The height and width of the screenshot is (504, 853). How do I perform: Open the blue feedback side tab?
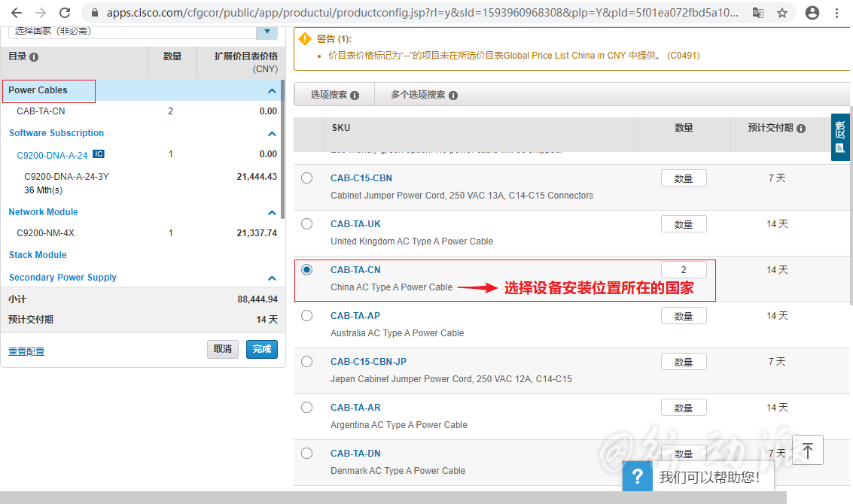click(x=840, y=137)
